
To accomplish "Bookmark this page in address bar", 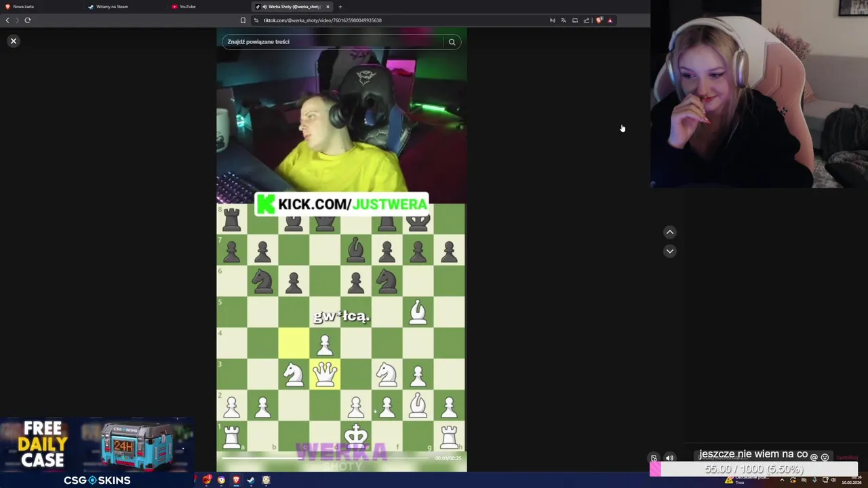I will tap(243, 20).
